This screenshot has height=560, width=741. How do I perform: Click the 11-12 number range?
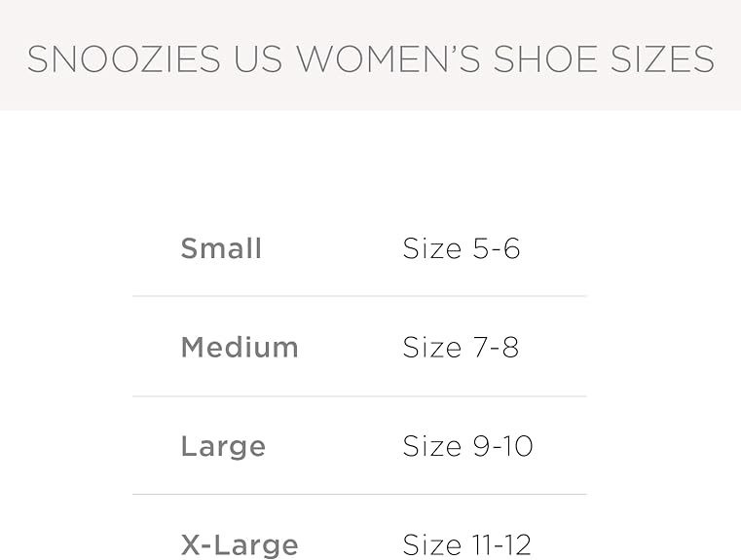[502, 543]
